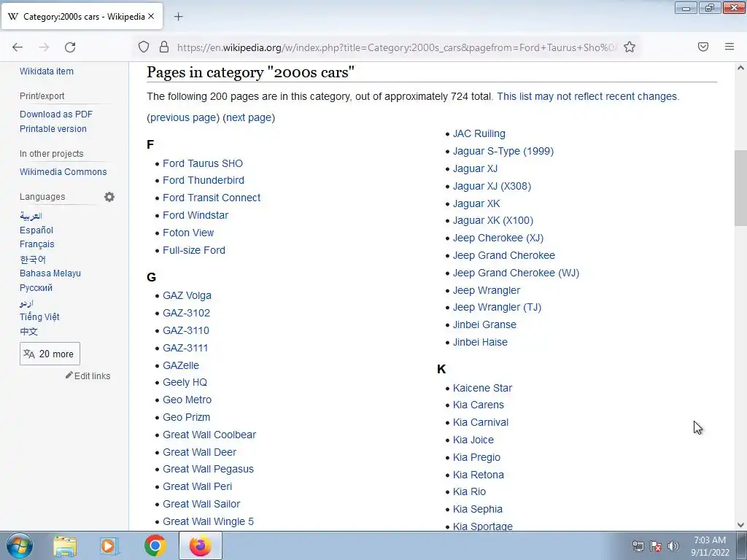The image size is (747, 560).
Task: Click the Edit links pencil link
Action: [88, 376]
